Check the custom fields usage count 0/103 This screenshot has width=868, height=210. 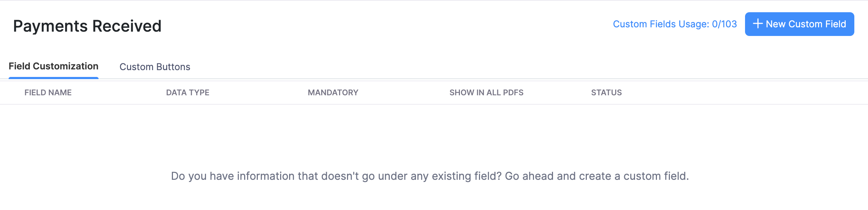pos(675,24)
